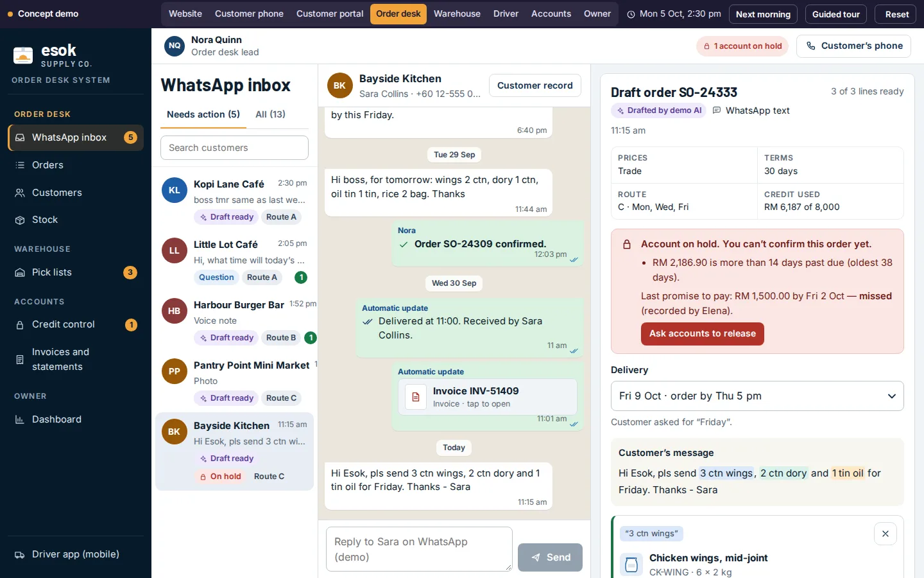Viewport: 924px width, 578px height.
Task: Click the Reset button
Action: point(897,14)
